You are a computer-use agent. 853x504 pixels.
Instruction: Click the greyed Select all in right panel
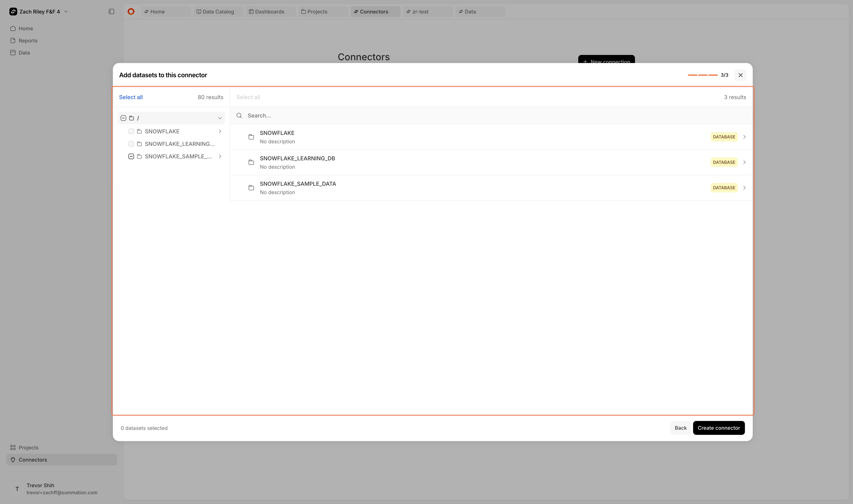pyautogui.click(x=248, y=97)
